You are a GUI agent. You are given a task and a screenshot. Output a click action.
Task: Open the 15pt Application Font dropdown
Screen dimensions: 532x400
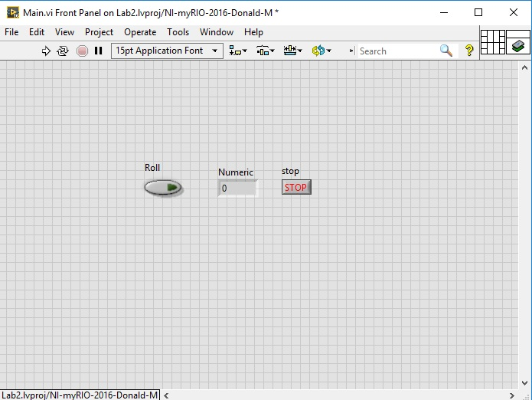(167, 51)
